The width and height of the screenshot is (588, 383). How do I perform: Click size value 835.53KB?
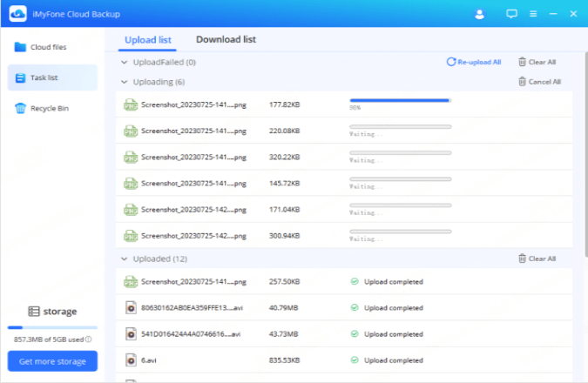[x=284, y=360]
